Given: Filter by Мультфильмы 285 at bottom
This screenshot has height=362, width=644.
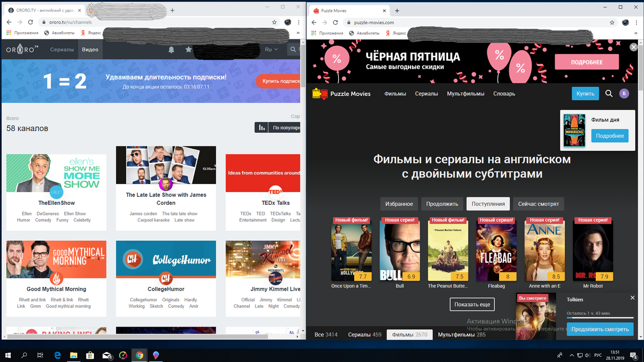Looking at the screenshot, I should coord(462,335).
